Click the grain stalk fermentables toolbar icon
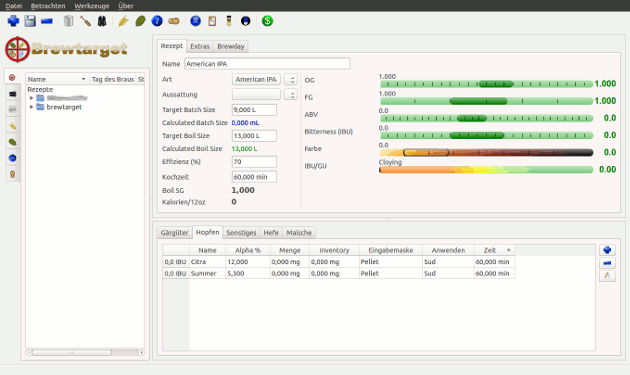The height and width of the screenshot is (375, 630). (x=123, y=21)
